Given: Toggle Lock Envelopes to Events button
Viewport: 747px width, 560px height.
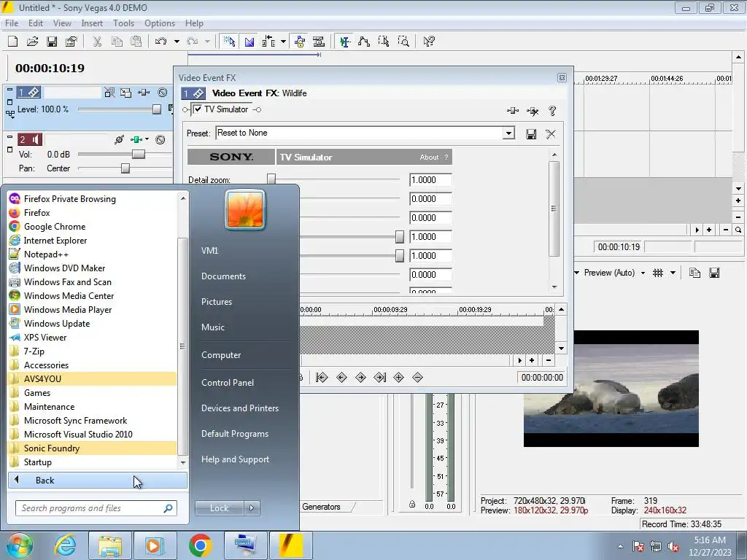Looking at the screenshot, I should (x=300, y=42).
